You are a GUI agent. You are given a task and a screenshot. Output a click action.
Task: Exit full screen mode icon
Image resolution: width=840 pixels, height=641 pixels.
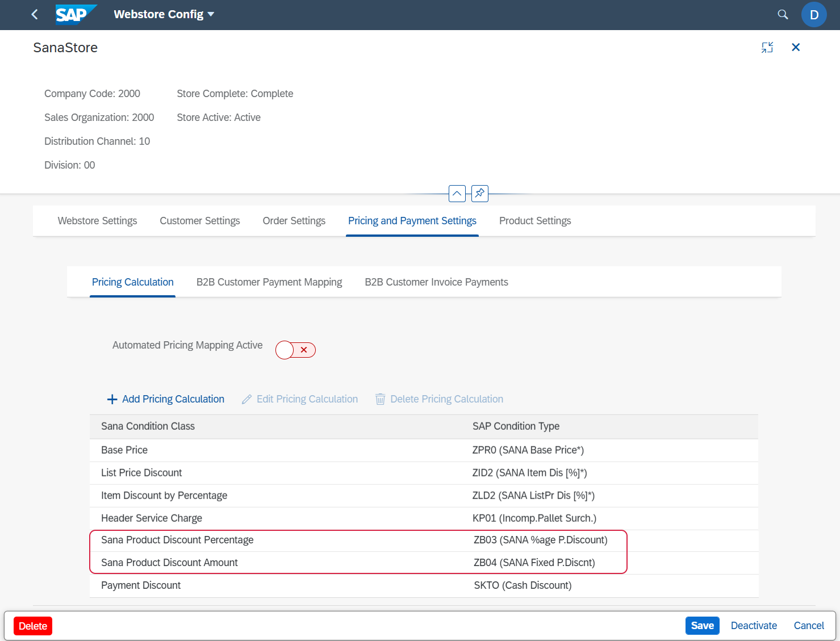767,47
